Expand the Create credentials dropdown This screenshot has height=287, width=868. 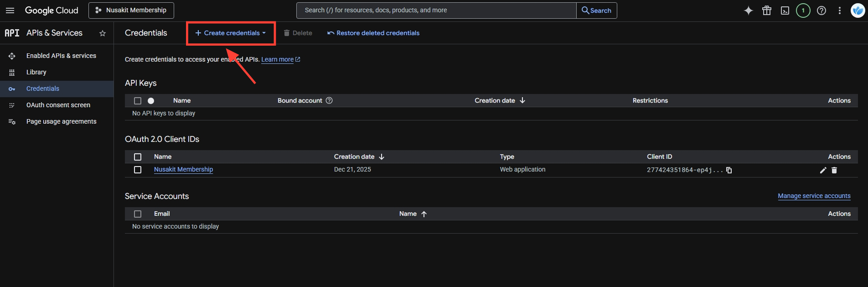231,33
